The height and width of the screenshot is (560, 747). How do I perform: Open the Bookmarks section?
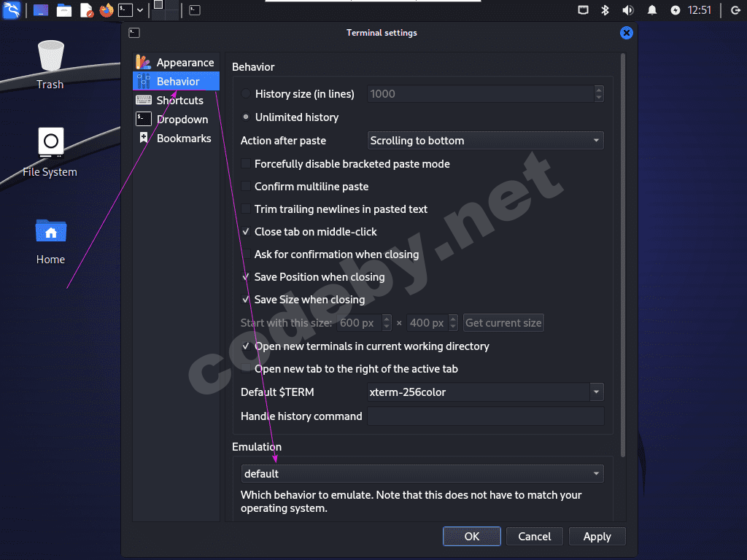[176, 138]
